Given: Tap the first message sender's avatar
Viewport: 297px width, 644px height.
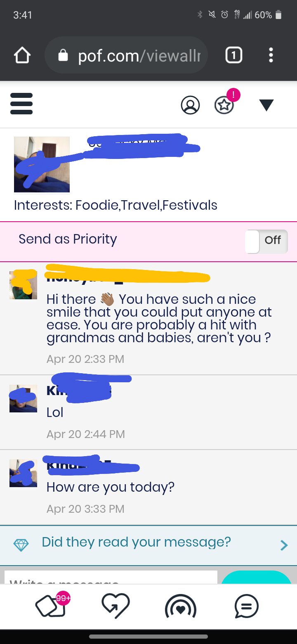Looking at the screenshot, I should click(x=23, y=285).
